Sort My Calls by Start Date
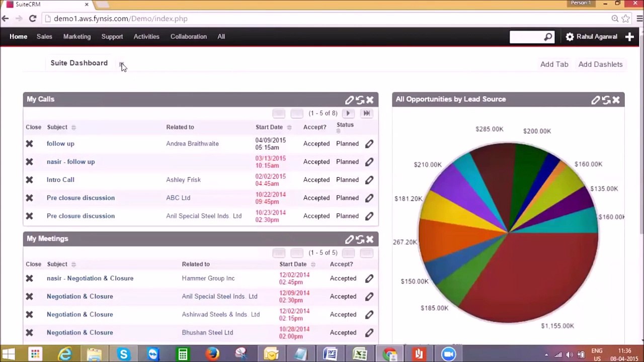This screenshot has height=362, width=644. [x=289, y=128]
